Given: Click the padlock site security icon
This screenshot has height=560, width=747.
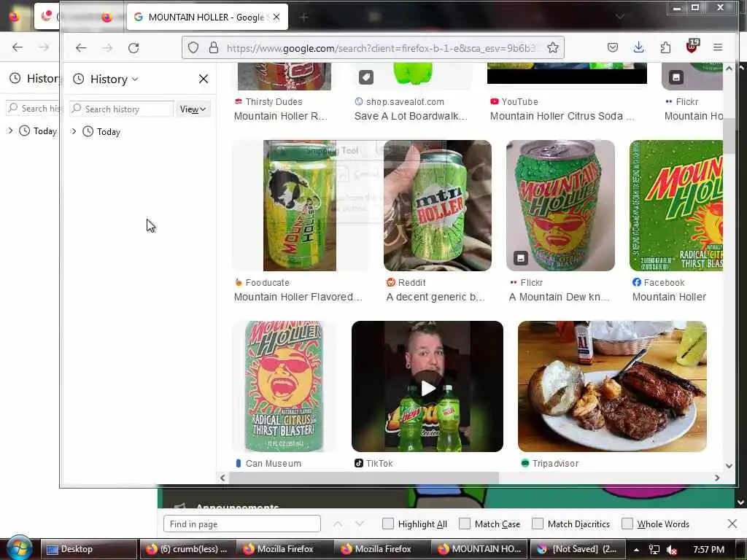Looking at the screenshot, I should click(214, 47).
